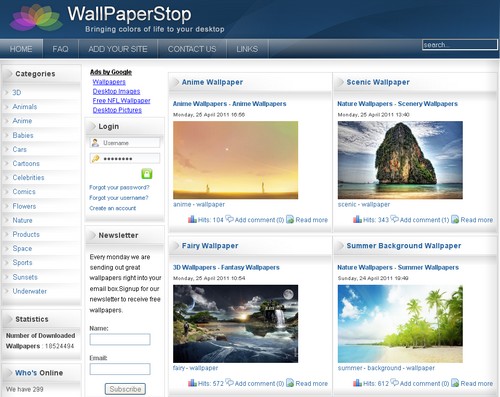500x397 pixels.
Task: Click the hits chart icon under summer wallpaper
Action: [x=357, y=383]
